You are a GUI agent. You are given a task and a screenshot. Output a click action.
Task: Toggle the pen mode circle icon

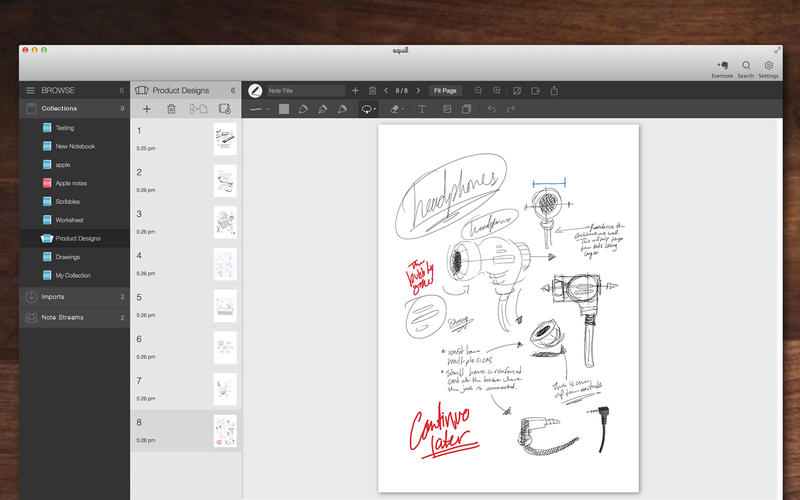pos(255,91)
